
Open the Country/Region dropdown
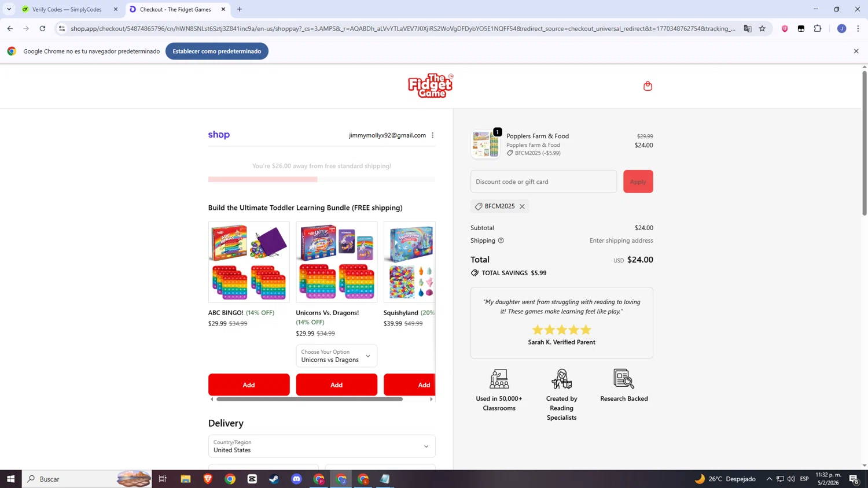pyautogui.click(x=322, y=446)
